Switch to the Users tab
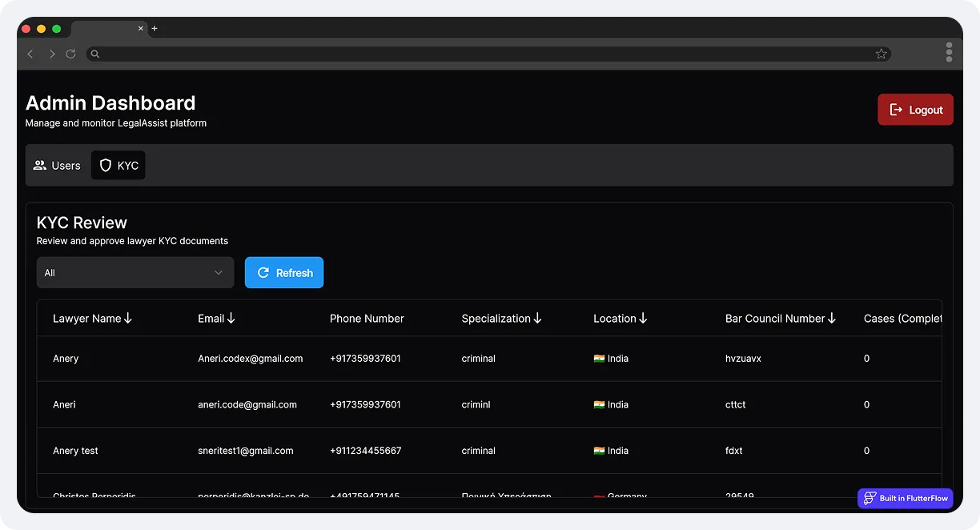 [57, 166]
